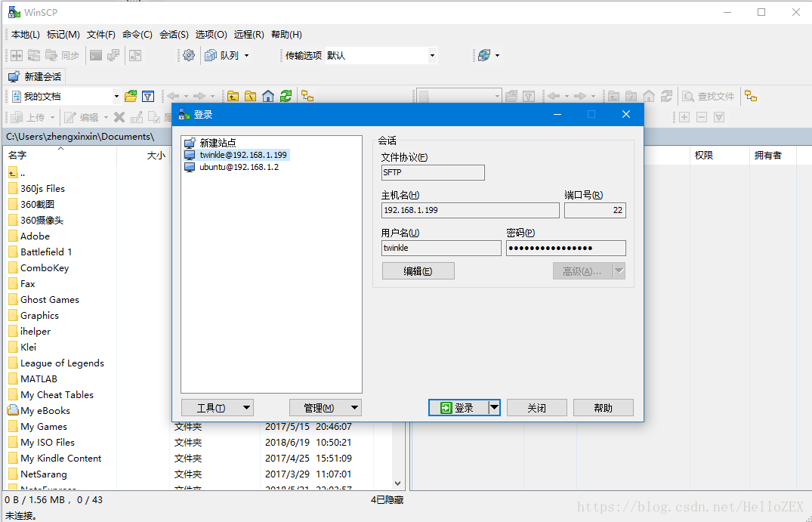The width and height of the screenshot is (812, 522).
Task: Click the remote unselect files minus icon
Action: [x=702, y=118]
